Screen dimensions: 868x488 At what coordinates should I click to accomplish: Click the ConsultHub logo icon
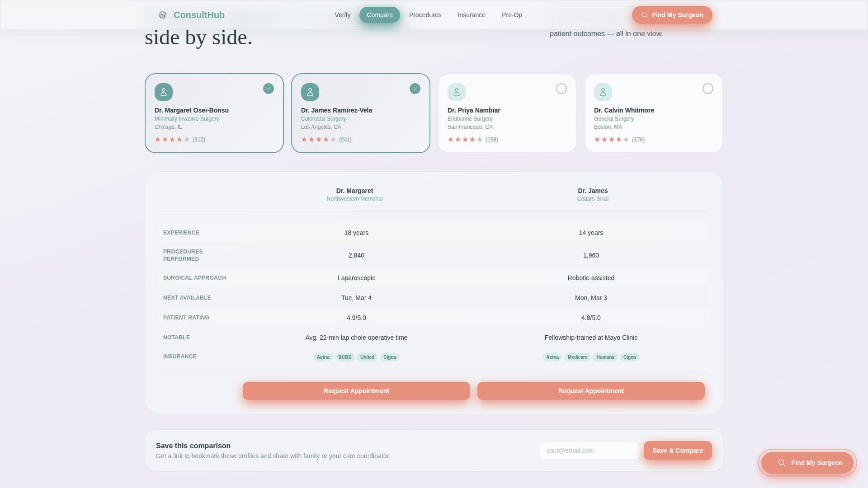click(x=163, y=15)
